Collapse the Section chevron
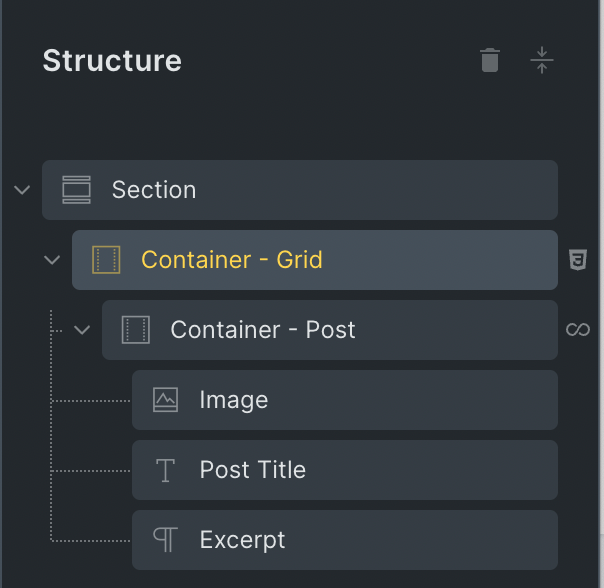The height and width of the screenshot is (588, 604). (22, 190)
